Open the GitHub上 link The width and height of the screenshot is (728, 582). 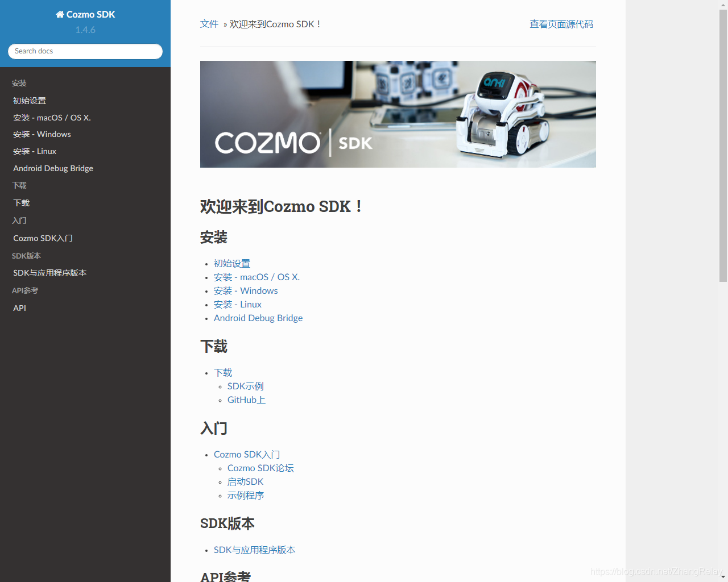tap(246, 400)
